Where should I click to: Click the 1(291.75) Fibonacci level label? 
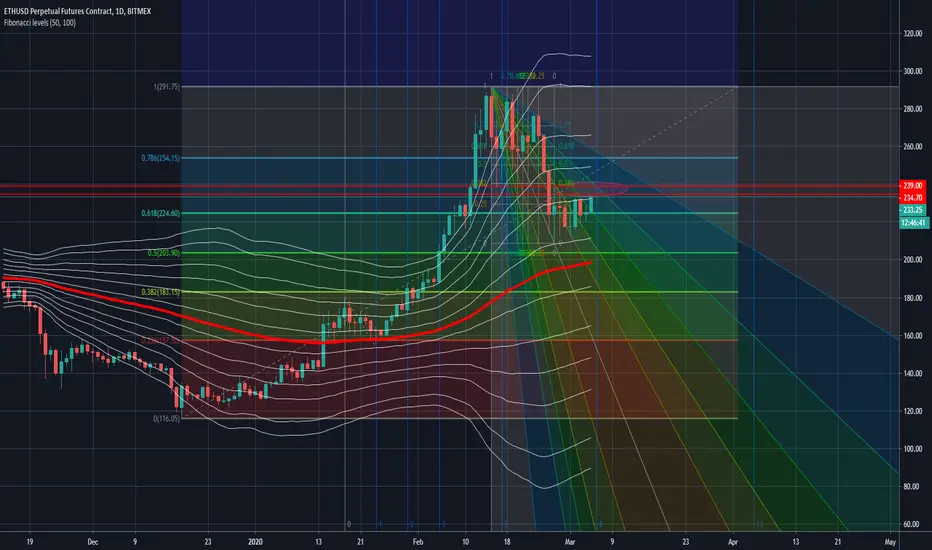click(166, 87)
